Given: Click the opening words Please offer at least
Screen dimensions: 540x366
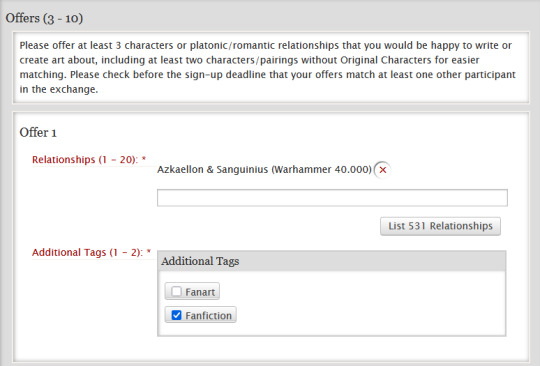Looking at the screenshot, I should click(66, 45).
